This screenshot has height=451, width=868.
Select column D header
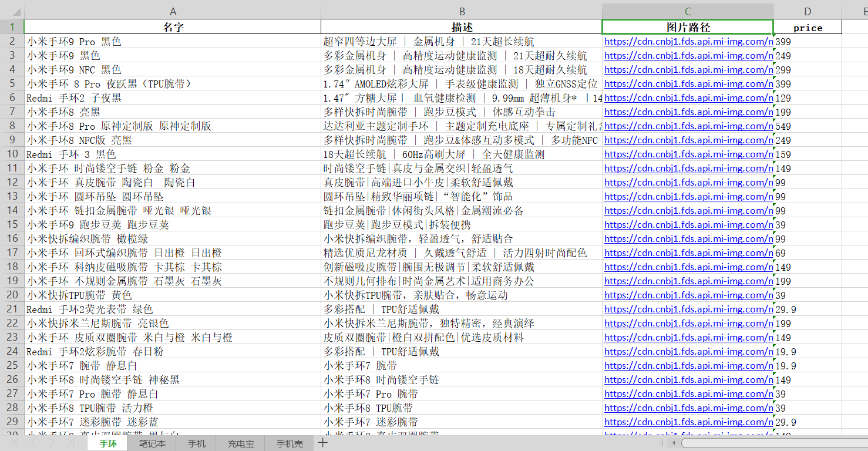point(808,12)
